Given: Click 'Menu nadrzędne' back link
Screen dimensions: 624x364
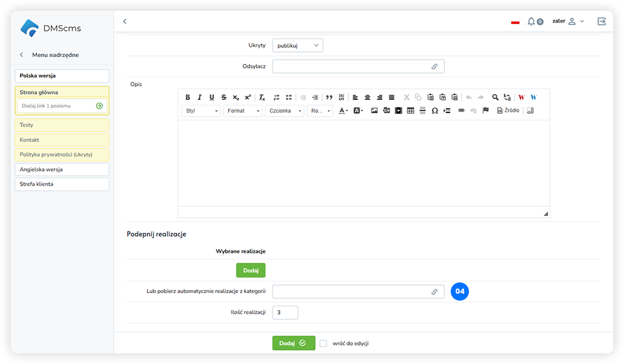Looking at the screenshot, I should (55, 55).
